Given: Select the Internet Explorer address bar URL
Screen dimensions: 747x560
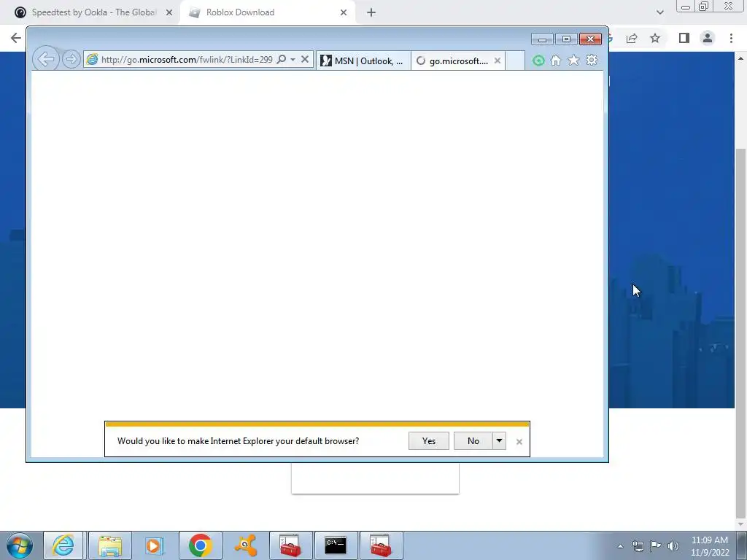Looking at the screenshot, I should pos(186,60).
